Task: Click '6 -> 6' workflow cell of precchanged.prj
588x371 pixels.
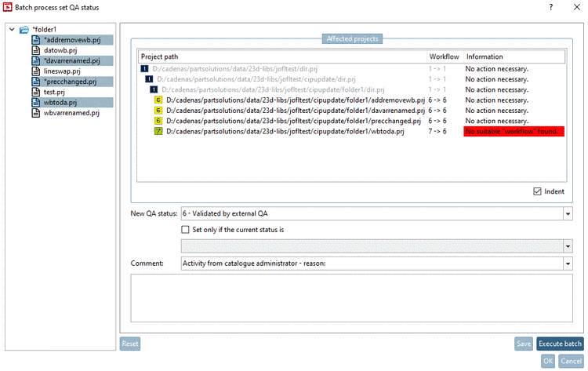Action: (x=437, y=121)
